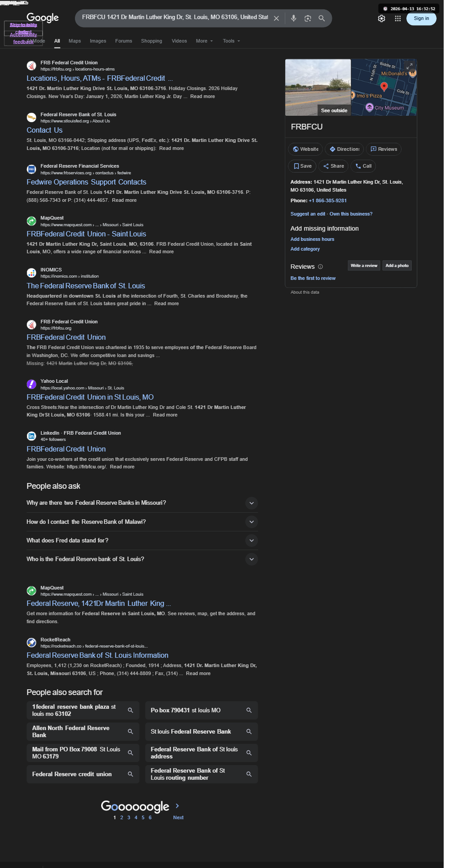Expand 'What does Fred data stand for?'
The height and width of the screenshot is (868, 449).
pos(251,540)
